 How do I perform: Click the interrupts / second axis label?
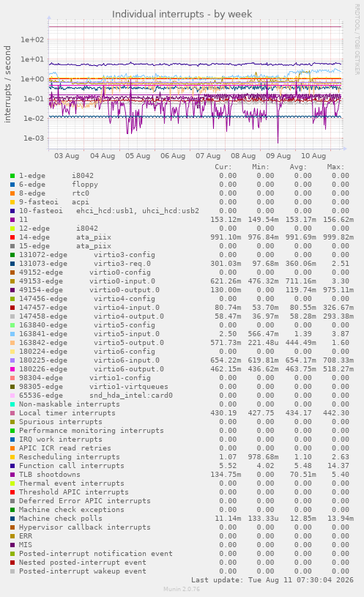[7, 84]
